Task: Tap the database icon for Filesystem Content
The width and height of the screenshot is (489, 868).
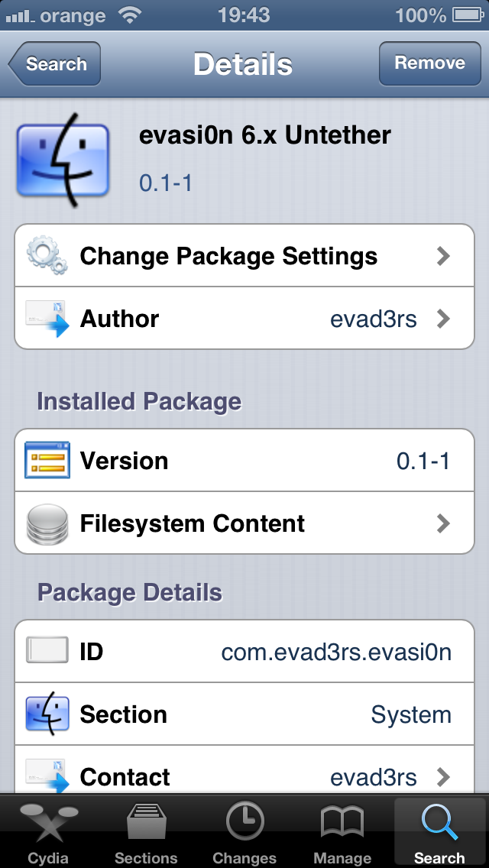Action: pos(47,523)
